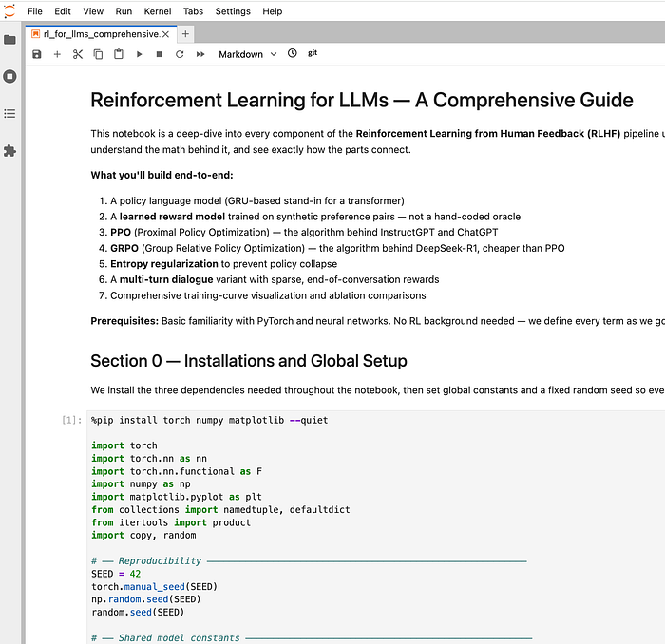The height and width of the screenshot is (644, 665).
Task: Open Running Terminals and Kernels panel
Action: tap(9, 77)
